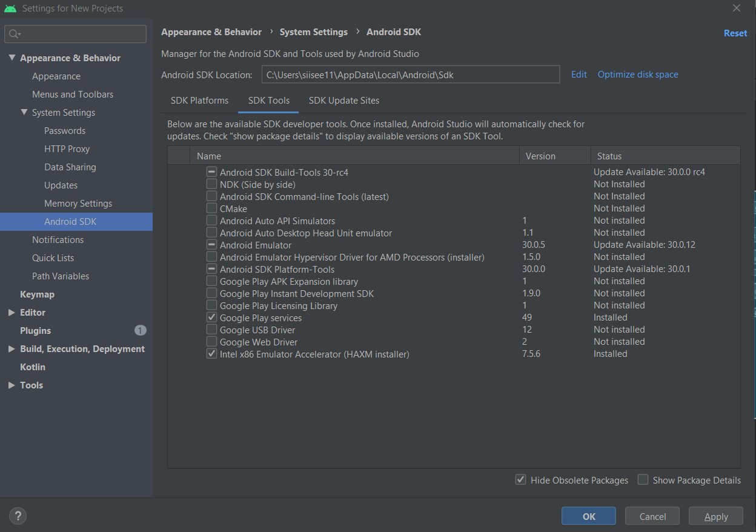
Task: Click the Status column header
Action: point(665,156)
